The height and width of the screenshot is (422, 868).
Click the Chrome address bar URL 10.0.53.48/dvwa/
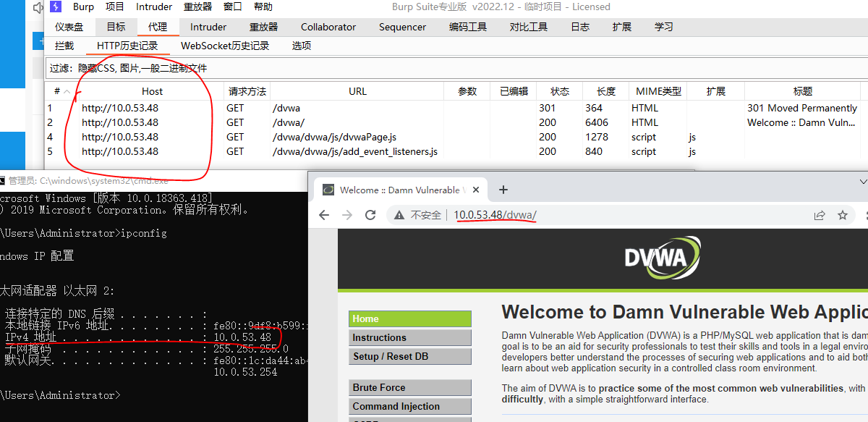pyautogui.click(x=495, y=215)
